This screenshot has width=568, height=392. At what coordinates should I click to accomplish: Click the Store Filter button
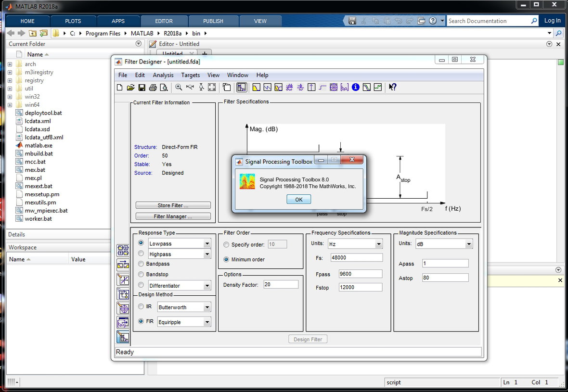coord(173,205)
